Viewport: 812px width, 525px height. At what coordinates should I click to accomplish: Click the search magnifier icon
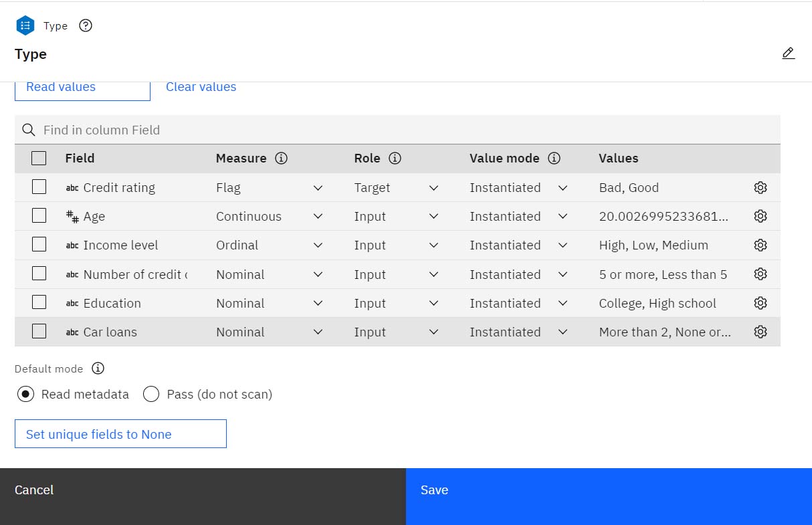28,130
